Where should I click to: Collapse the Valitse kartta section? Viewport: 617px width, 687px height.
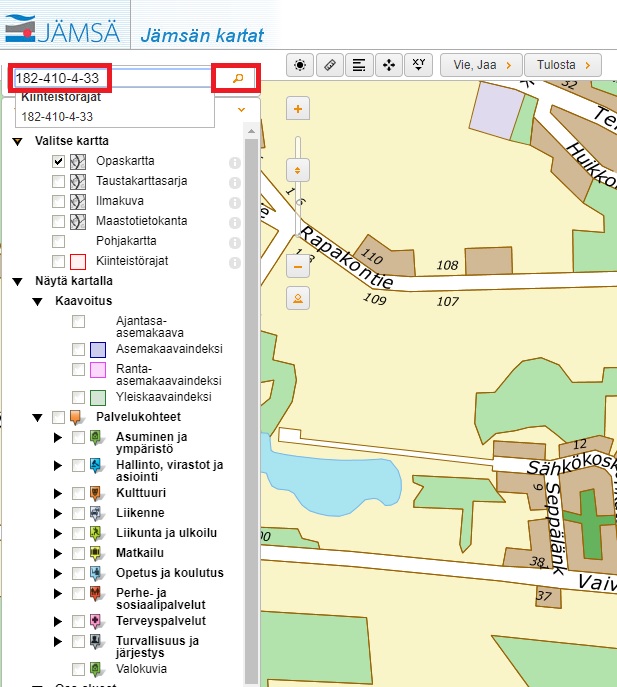pyautogui.click(x=18, y=142)
